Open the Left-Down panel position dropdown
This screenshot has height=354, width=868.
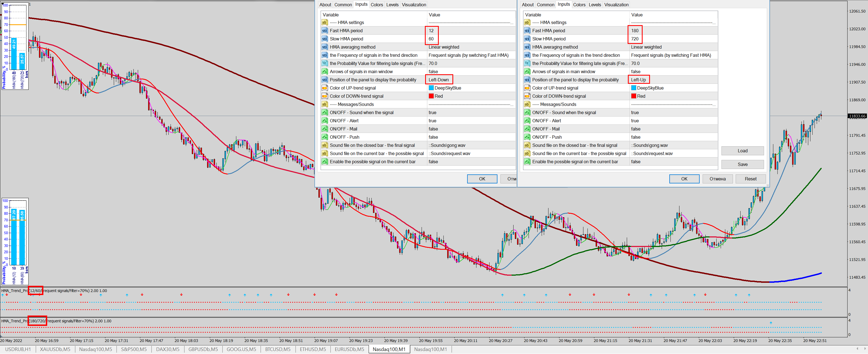pyautogui.click(x=439, y=80)
